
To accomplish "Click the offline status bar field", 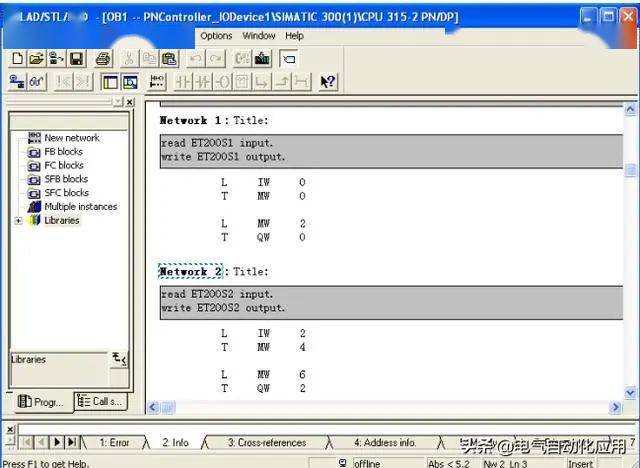I will pos(388,464).
